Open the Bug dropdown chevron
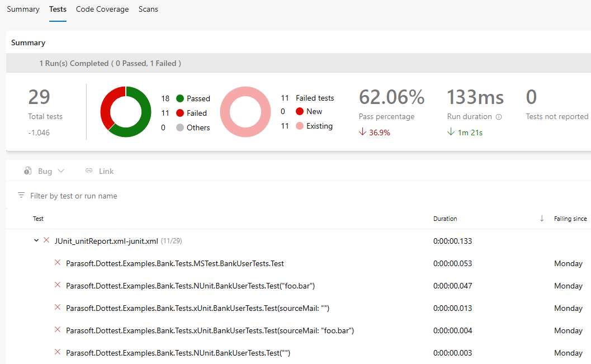Screen dimensions: 591x364 (x=61, y=171)
